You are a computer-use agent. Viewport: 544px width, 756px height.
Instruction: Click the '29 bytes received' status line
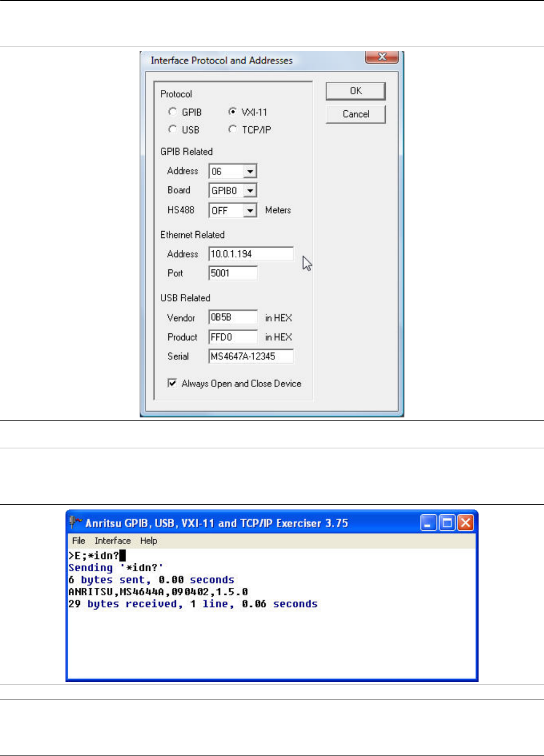(x=193, y=604)
